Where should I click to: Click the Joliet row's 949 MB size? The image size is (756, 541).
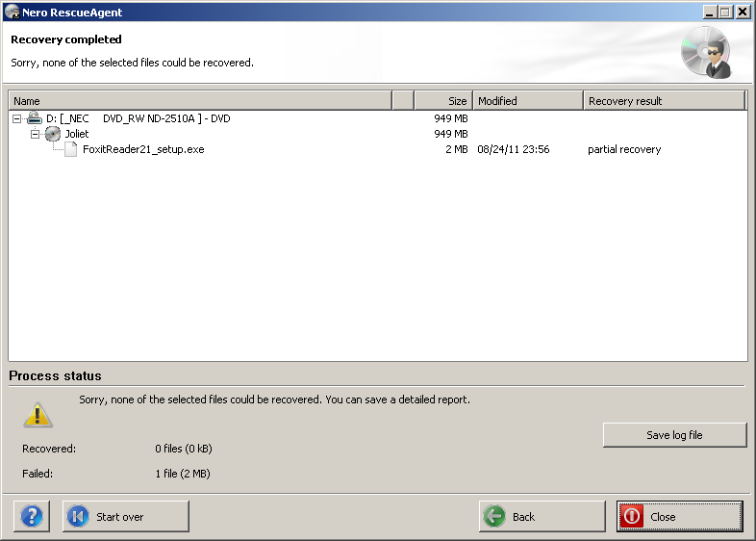[x=451, y=134]
